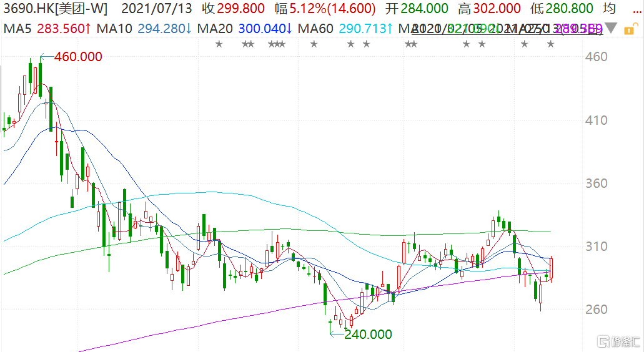This screenshot has height=352, width=644.
Task: Click the 均 average label in header
Action: coord(610,8)
